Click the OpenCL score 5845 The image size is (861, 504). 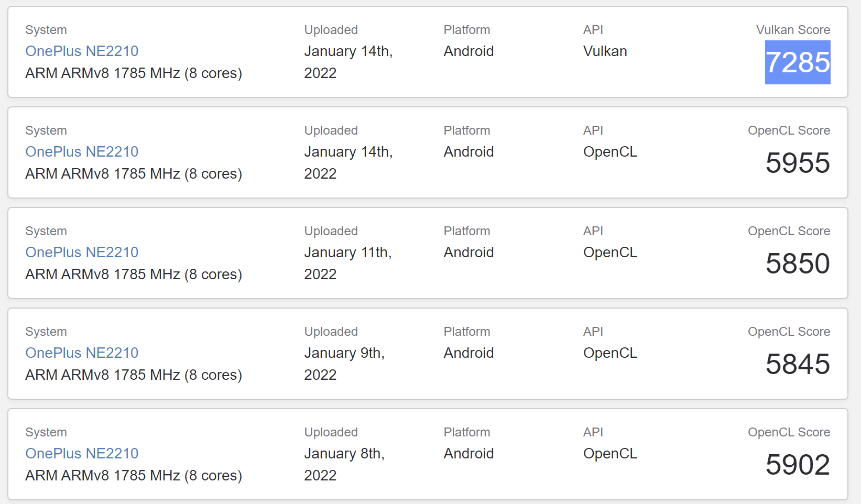[x=797, y=364]
